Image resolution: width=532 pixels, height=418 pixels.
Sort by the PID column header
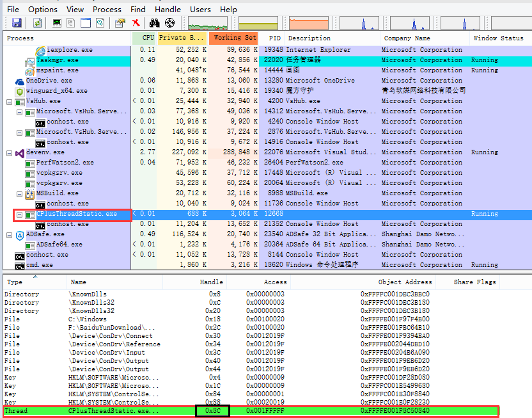click(x=272, y=38)
